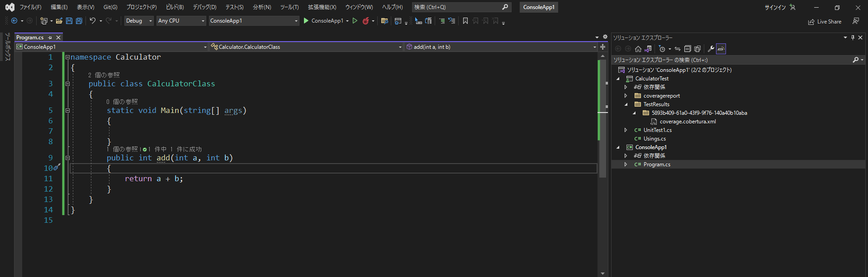868x277 pixels.
Task: Click Pending Changes Filter clock icon
Action: (x=662, y=49)
